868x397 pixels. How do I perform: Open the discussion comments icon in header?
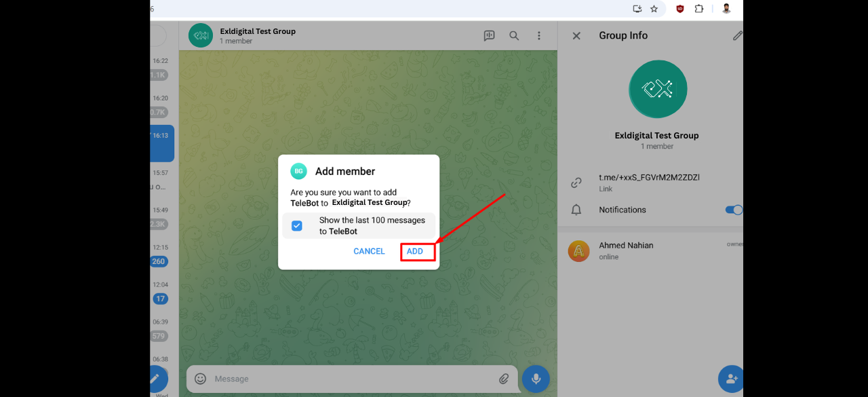pyautogui.click(x=489, y=36)
